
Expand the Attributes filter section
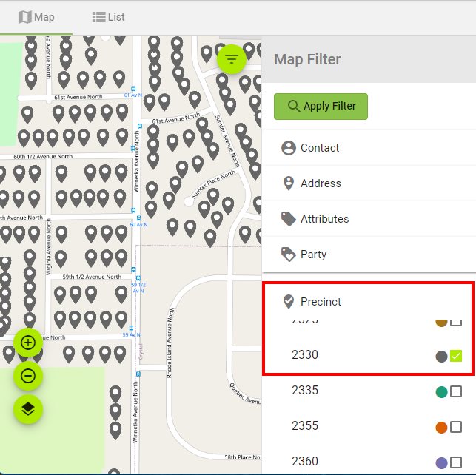coord(324,219)
